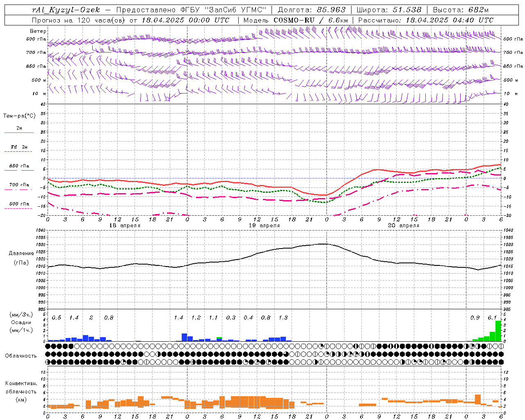525x420 pixels.
Task: Click the precipitation value '0.4'
Action: (248, 318)
